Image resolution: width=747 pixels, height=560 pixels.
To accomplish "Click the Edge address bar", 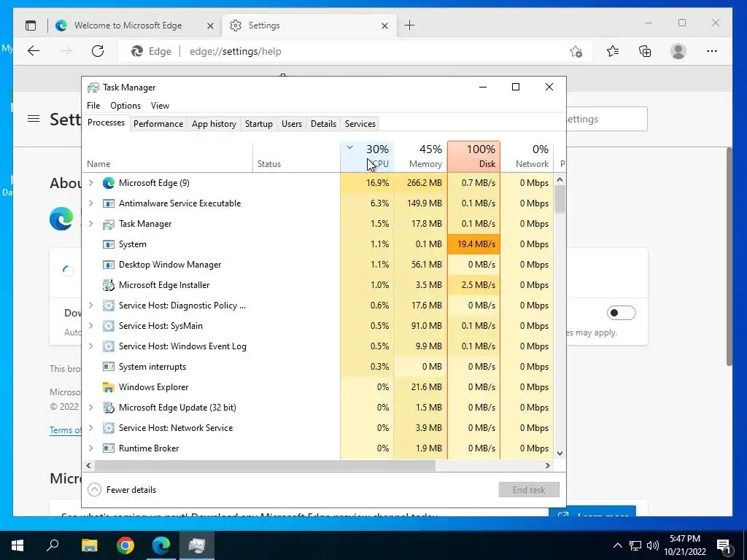I will (355, 51).
